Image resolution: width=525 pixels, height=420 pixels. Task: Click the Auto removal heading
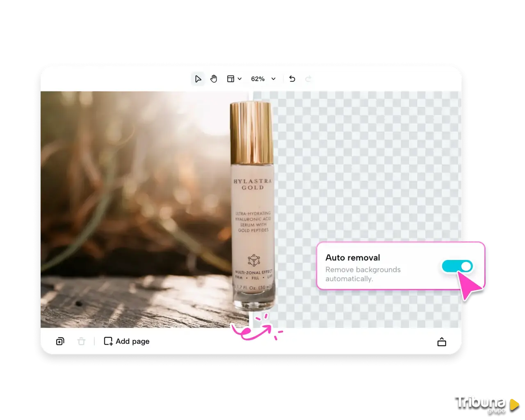coord(353,258)
